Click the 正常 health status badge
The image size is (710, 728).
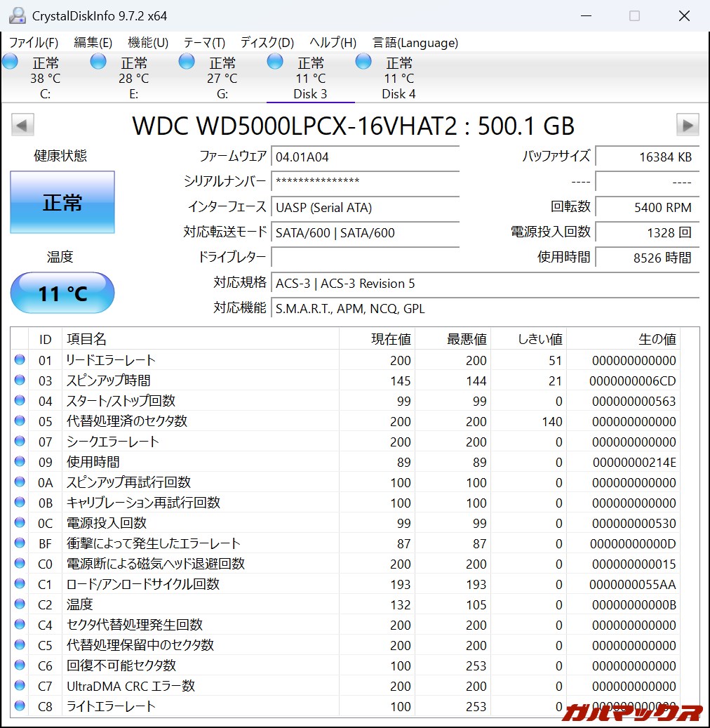coord(62,201)
